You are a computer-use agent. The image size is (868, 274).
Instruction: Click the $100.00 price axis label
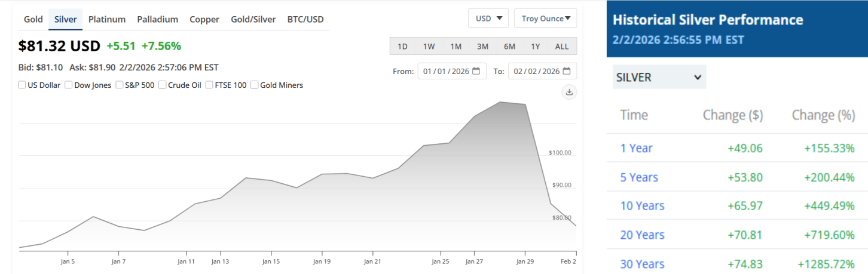pos(560,153)
